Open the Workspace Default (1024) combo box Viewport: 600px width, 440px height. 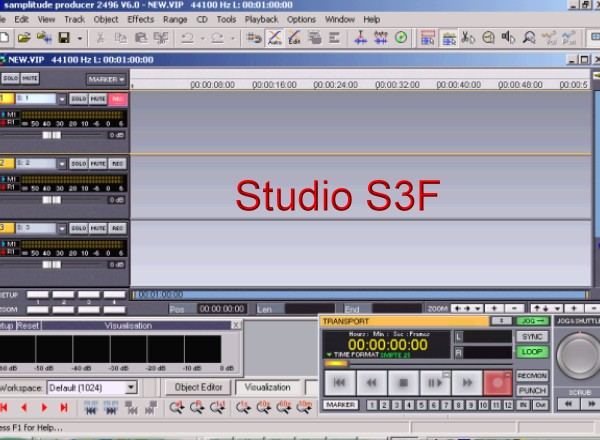click(x=91, y=388)
